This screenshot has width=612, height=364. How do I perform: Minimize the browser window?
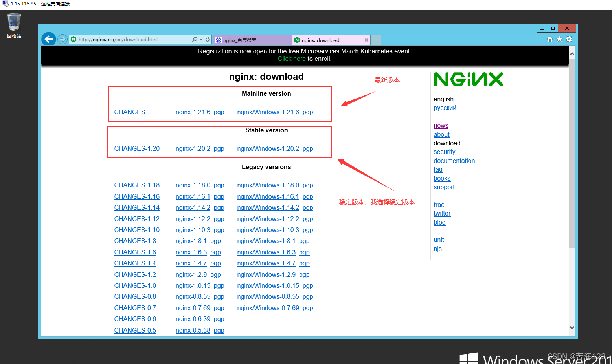pyautogui.click(x=542, y=28)
